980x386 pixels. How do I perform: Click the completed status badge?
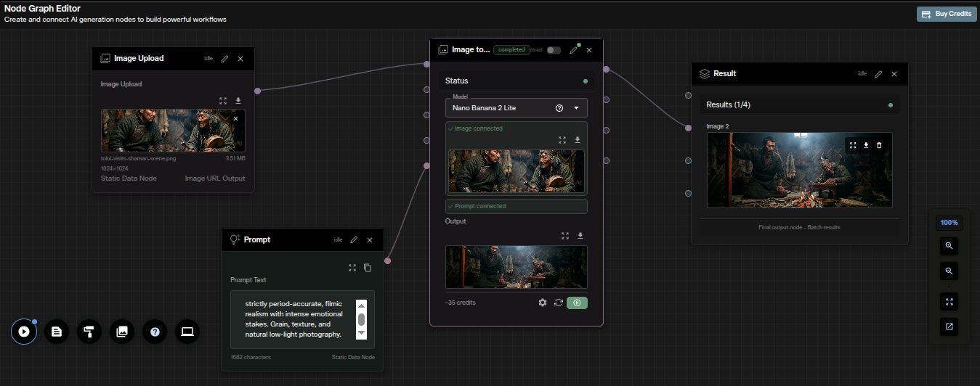tap(511, 50)
